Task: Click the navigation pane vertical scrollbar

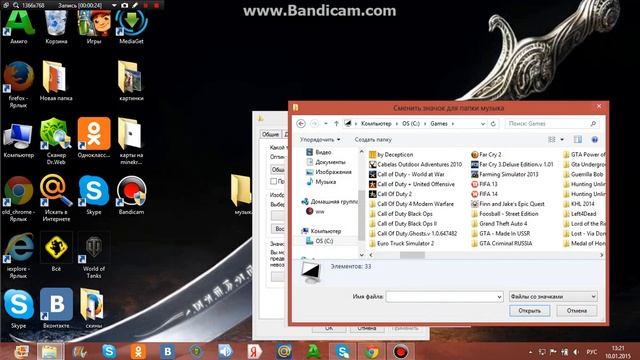Action: click(x=361, y=216)
